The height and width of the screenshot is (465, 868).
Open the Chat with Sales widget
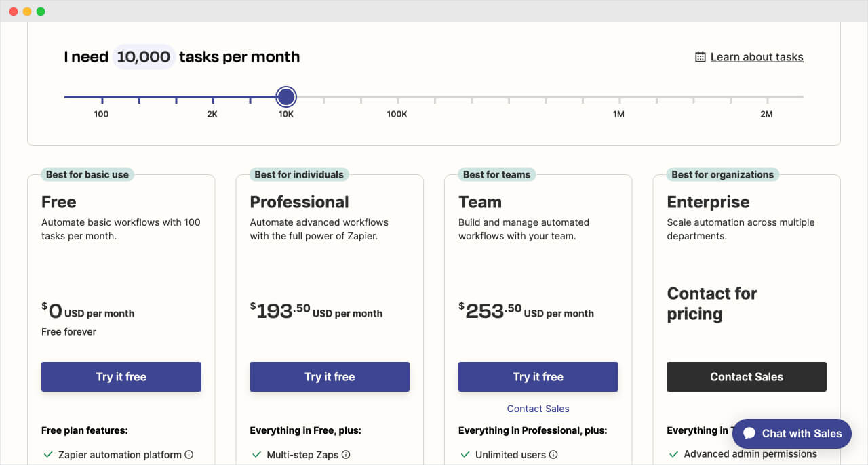[x=792, y=434]
